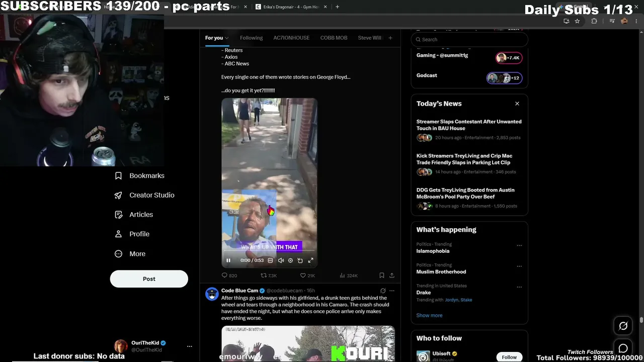
Task: Repost the post with 7.3K reposts
Action: tap(269, 276)
